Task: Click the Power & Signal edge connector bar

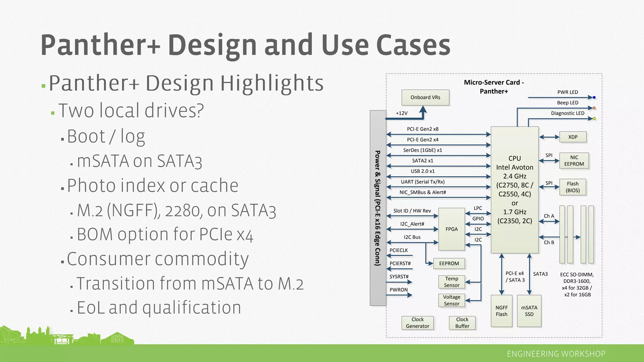Action: (x=378, y=208)
